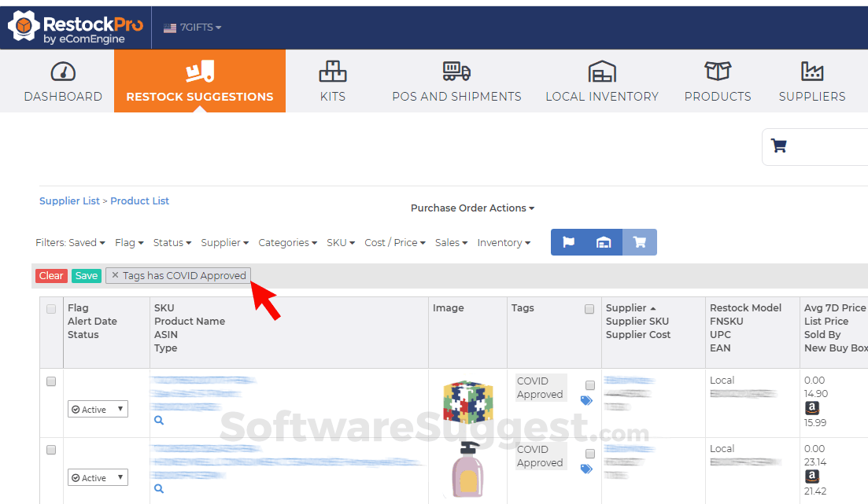Open the magnifier search icon under first product
868x504 pixels.
160,420
